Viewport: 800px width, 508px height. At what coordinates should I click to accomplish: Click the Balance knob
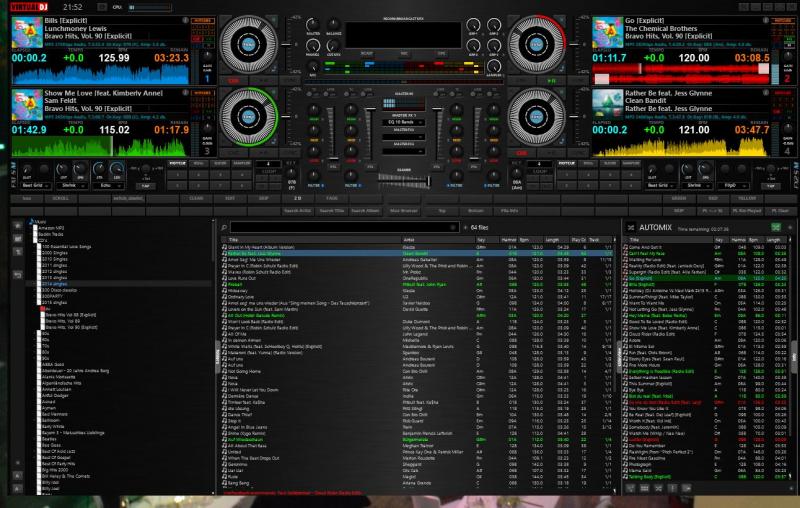click(x=333, y=24)
